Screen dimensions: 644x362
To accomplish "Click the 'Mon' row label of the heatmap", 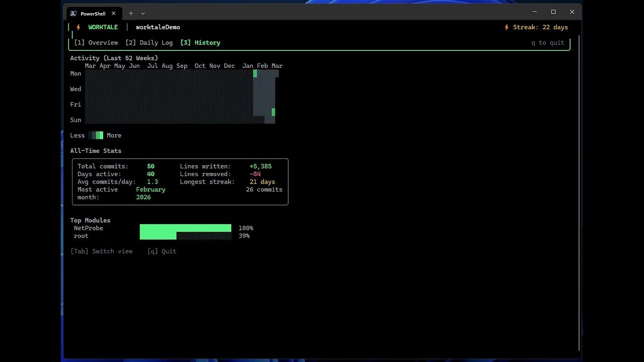I will pos(75,73).
